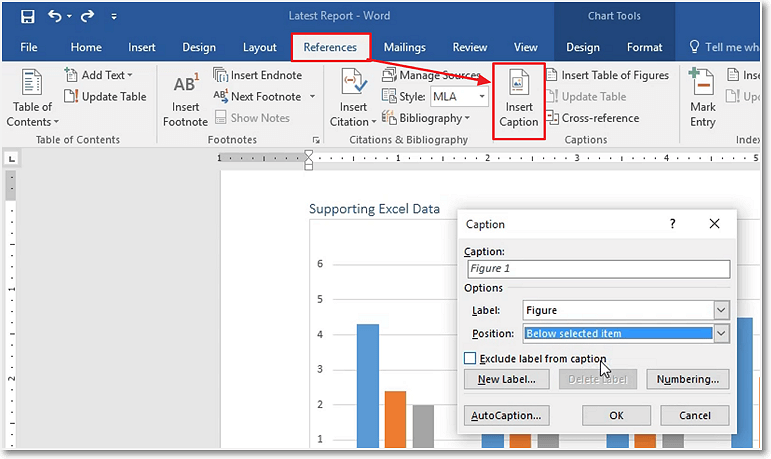Click the tall blue bar in the chart
This screenshot has height=459, width=771.
(x=368, y=386)
